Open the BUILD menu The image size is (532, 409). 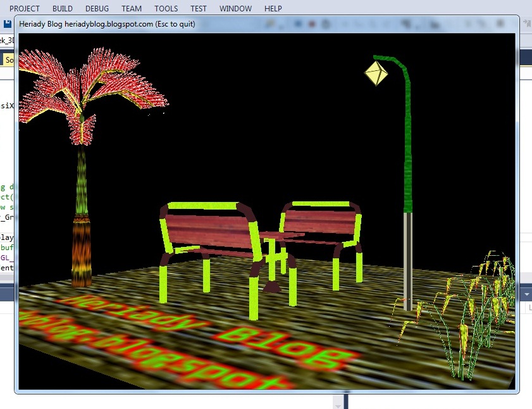(x=62, y=8)
